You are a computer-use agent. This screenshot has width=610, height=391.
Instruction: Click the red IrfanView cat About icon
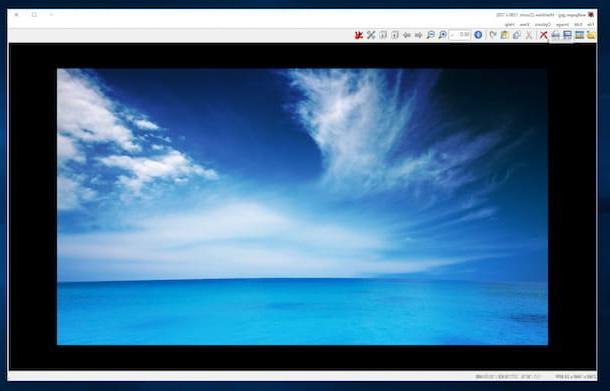click(x=359, y=35)
